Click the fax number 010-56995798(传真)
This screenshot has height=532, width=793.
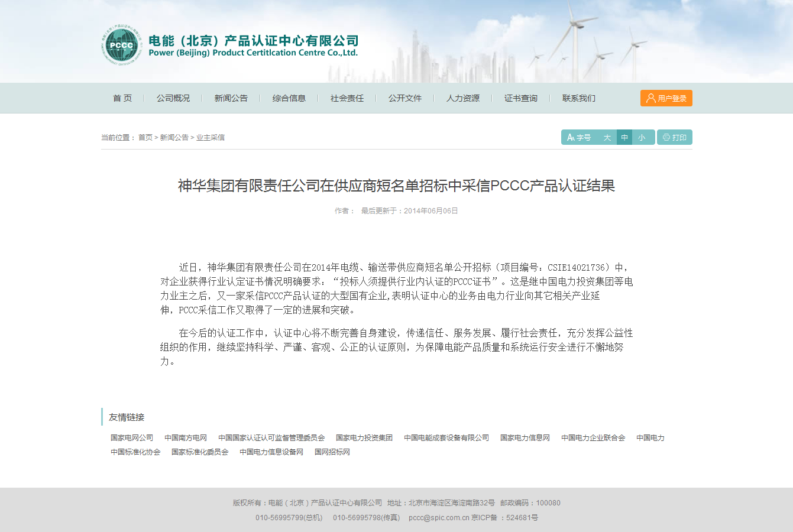(367, 518)
